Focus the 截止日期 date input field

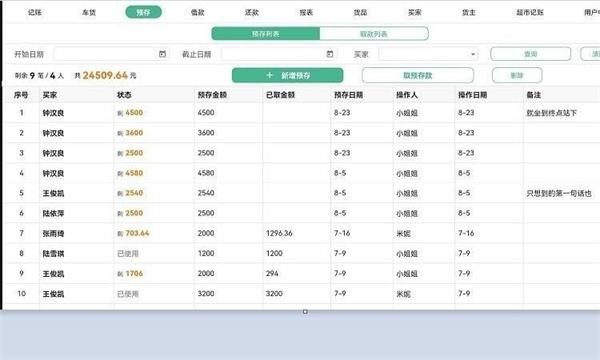[279, 54]
